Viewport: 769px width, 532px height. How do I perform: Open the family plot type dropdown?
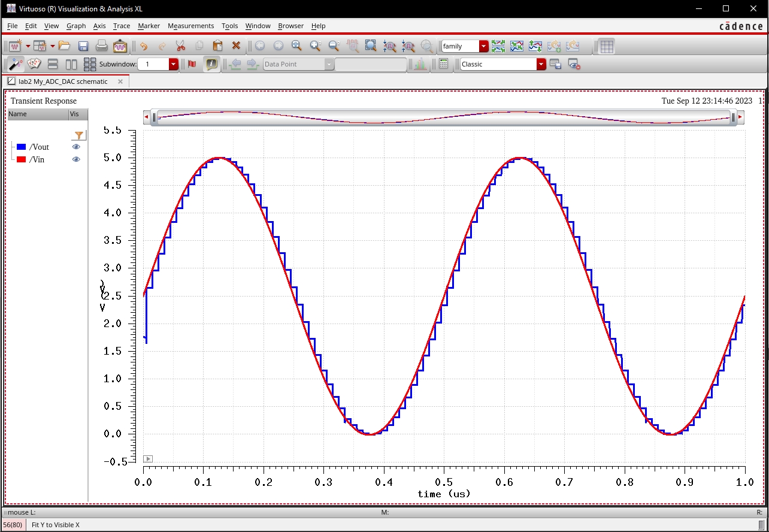coord(483,46)
